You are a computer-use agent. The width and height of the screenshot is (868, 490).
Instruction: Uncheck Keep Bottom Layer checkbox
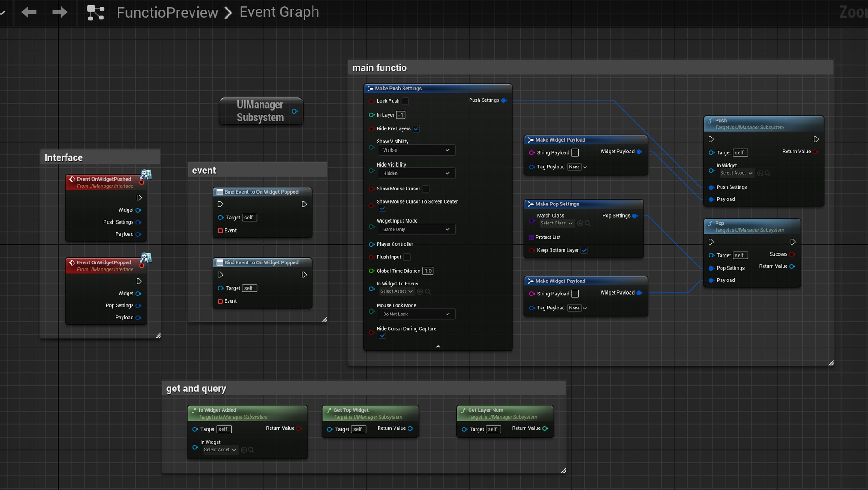coord(584,250)
